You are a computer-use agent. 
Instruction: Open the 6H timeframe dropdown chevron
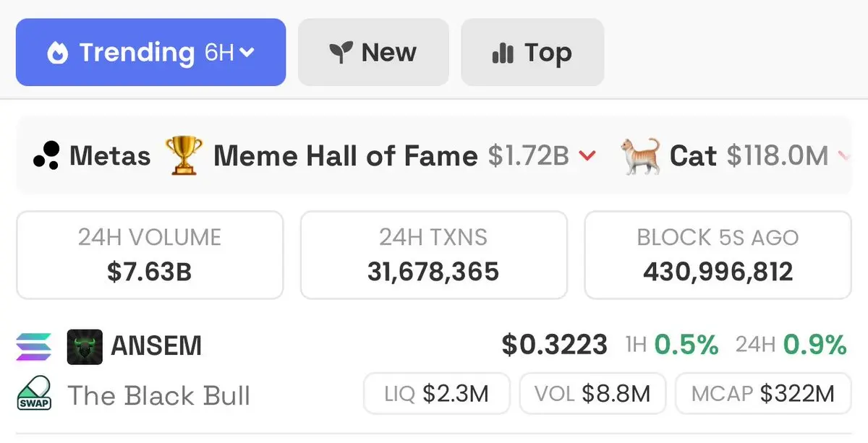point(247,53)
